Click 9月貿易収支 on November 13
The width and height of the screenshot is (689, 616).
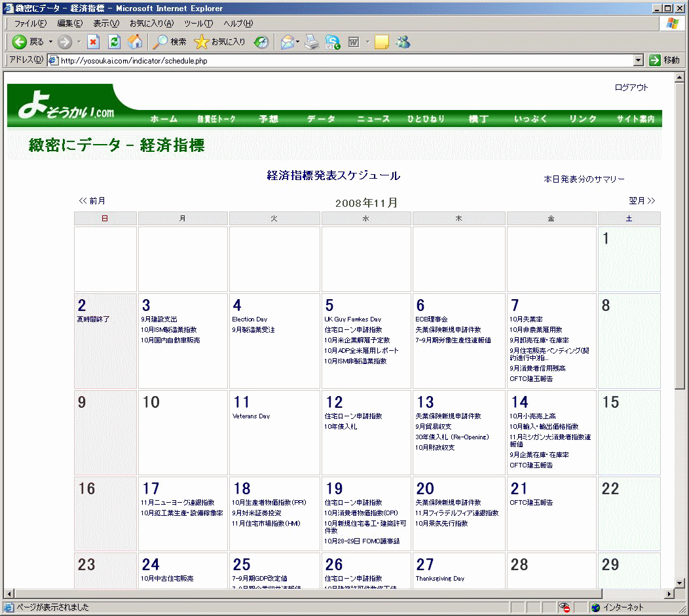pyautogui.click(x=434, y=427)
